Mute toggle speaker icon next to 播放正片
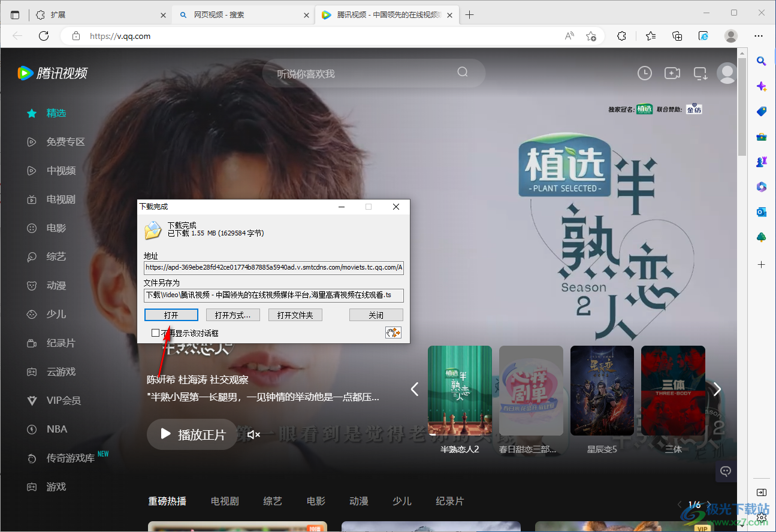Viewport: 776px width, 532px height. [x=253, y=434]
